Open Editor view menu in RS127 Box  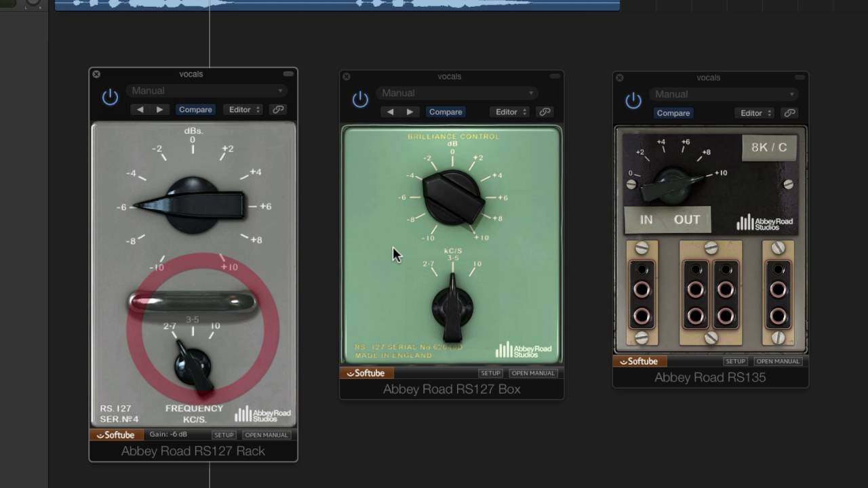click(x=510, y=113)
